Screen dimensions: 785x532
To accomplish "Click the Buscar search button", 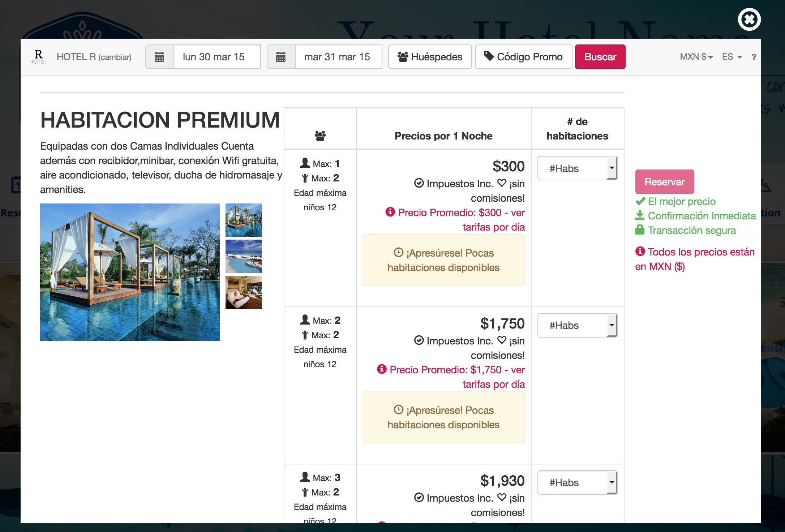I will coord(600,57).
